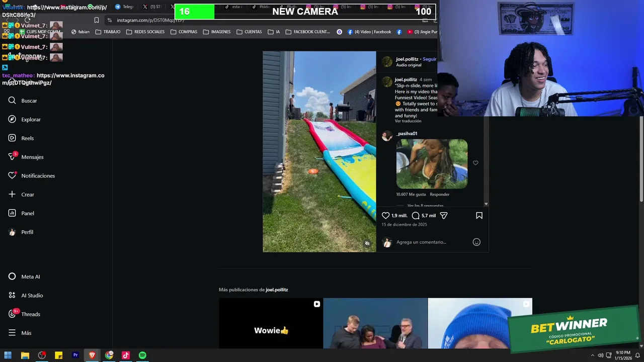Open Threads from the sidebar
The width and height of the screenshot is (644, 362).
point(24,314)
